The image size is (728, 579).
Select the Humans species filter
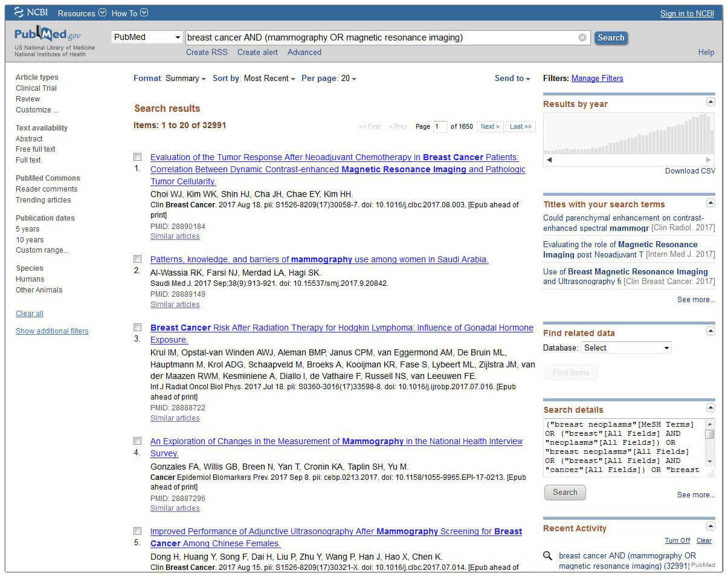click(x=30, y=279)
